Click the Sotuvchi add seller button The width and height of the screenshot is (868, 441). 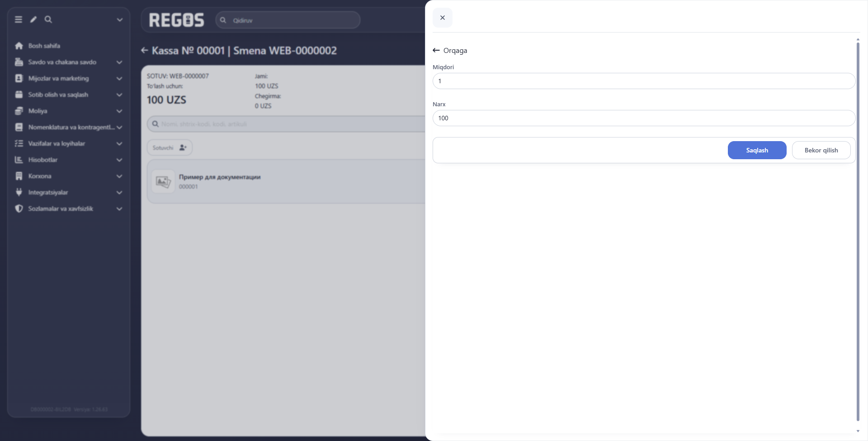pyautogui.click(x=170, y=147)
